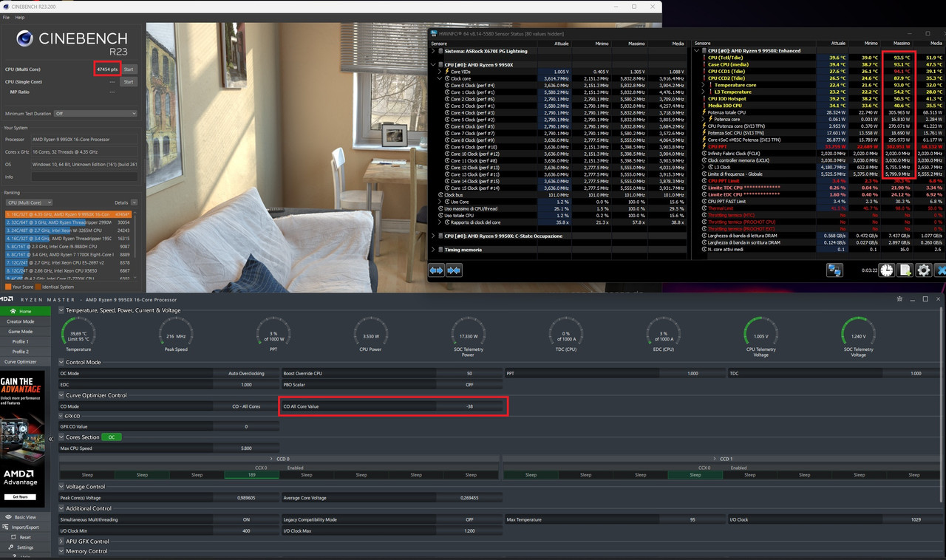Open the Home tab in Ryzen Master
Screen dimensions: 946x560
point(25,311)
